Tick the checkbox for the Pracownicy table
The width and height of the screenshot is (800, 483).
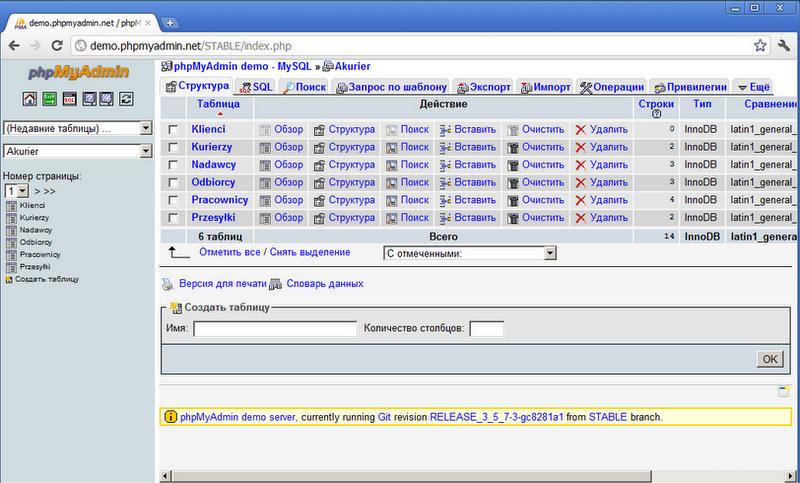point(173,200)
